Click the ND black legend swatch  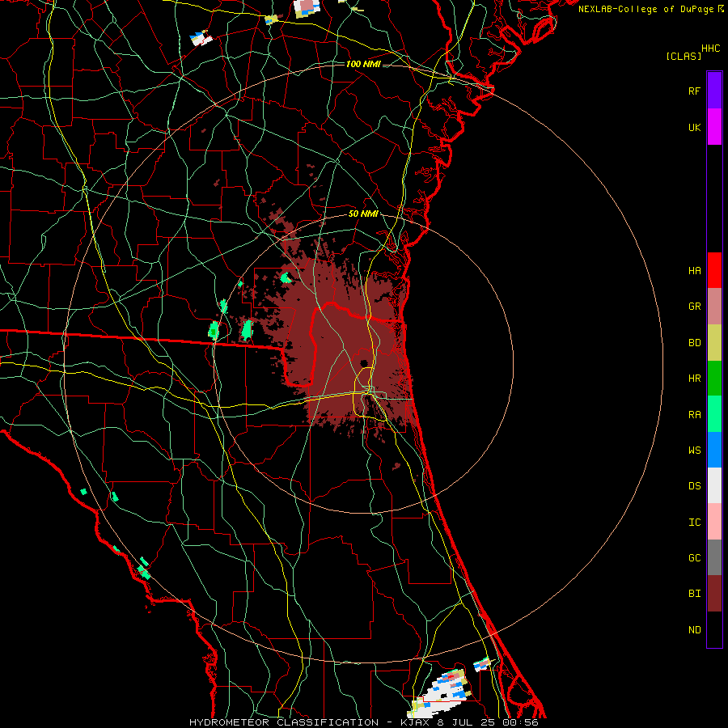pyautogui.click(x=714, y=629)
